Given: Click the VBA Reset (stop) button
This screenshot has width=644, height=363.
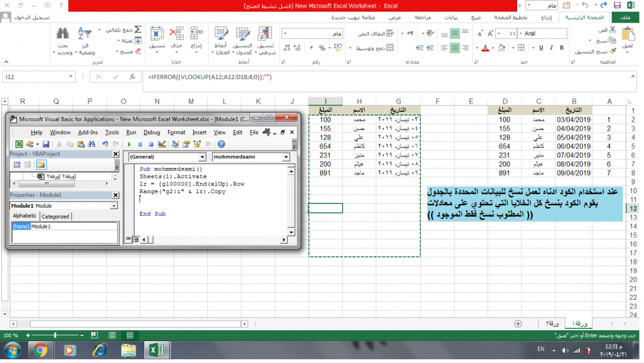Looking at the screenshot, I should (x=151, y=144).
